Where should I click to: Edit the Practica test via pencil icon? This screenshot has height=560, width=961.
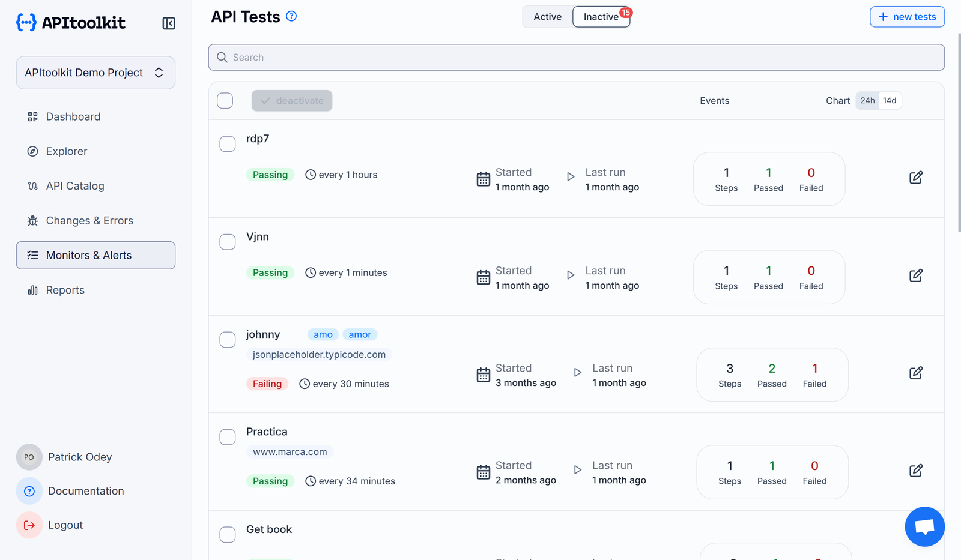pos(915,471)
